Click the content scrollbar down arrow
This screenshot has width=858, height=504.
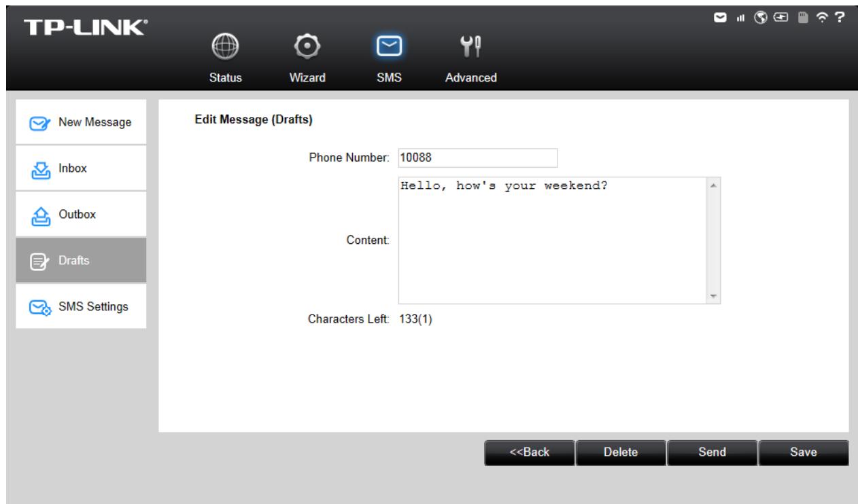tap(713, 296)
